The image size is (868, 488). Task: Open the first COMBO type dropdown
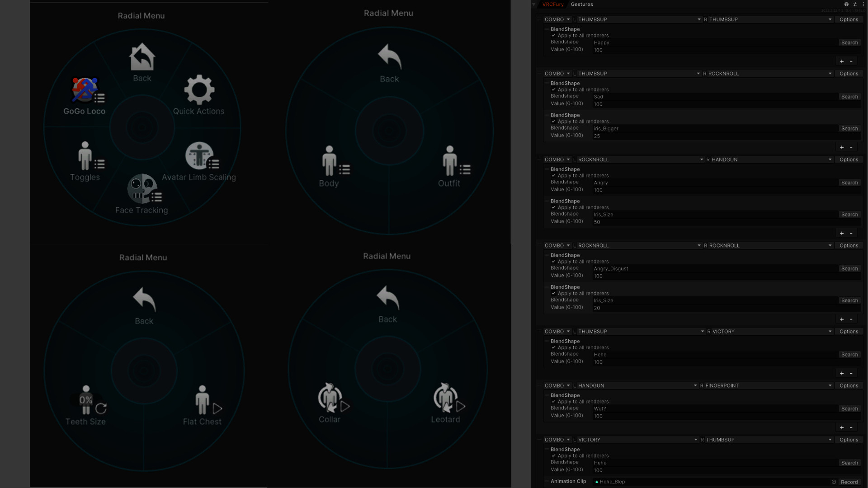(557, 19)
